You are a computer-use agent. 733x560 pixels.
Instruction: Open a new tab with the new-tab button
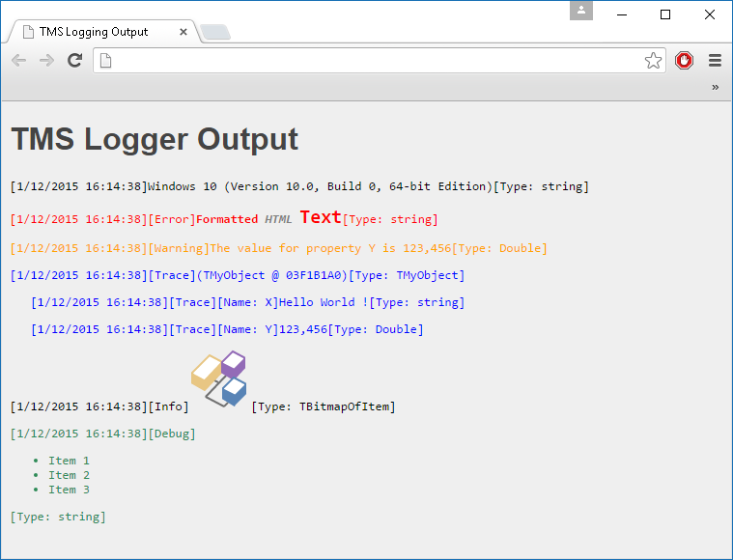click(214, 33)
